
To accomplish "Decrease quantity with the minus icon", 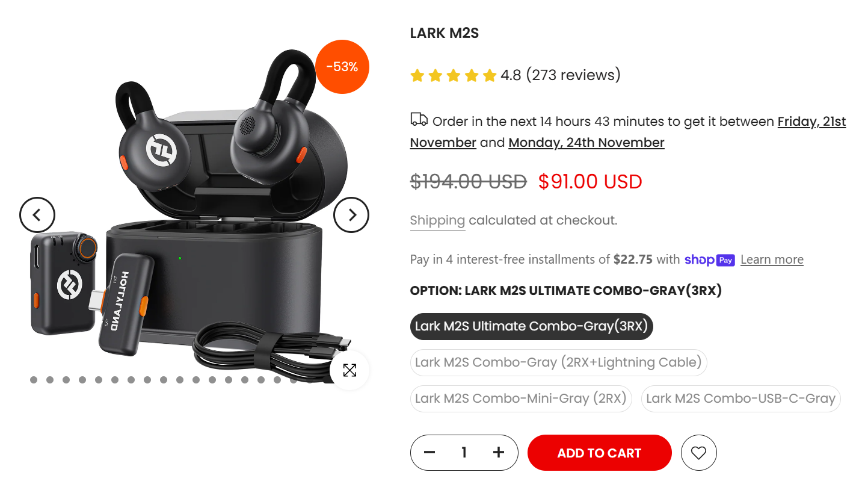I will [429, 453].
